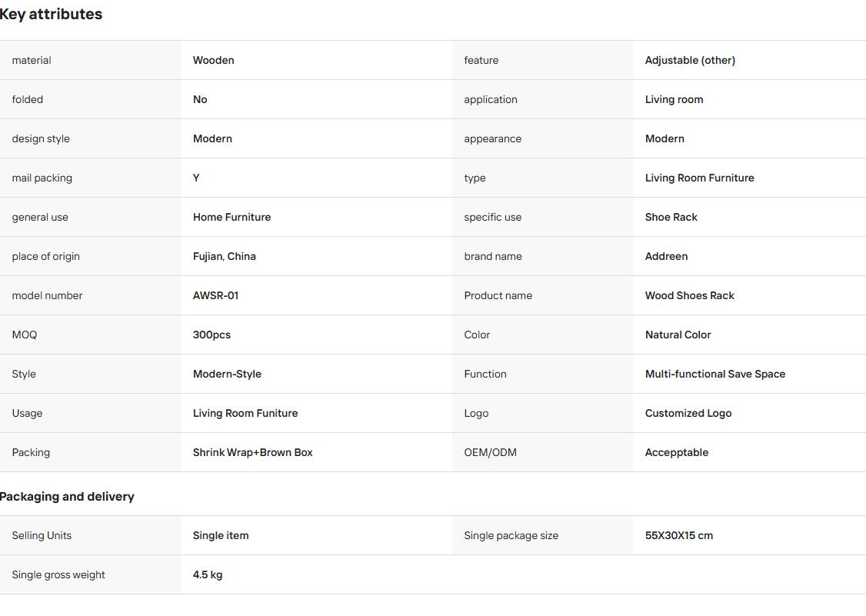The width and height of the screenshot is (866, 616).
Task: Click the 'Packaging and delivery' heading
Action: [x=67, y=497]
